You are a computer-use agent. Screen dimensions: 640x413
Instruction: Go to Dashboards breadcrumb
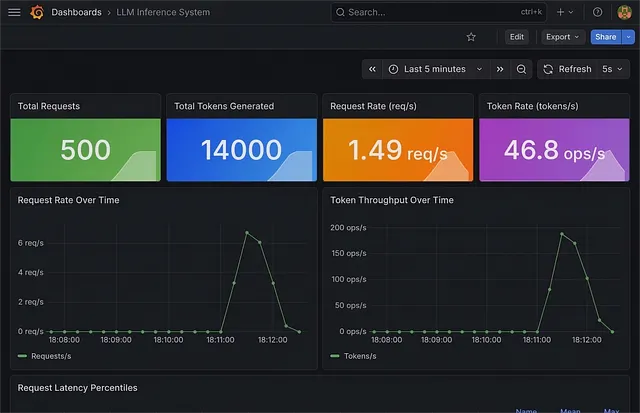tap(76, 12)
